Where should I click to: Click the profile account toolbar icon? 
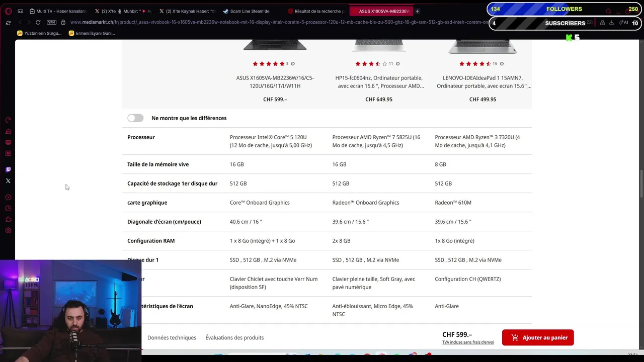[602, 23]
